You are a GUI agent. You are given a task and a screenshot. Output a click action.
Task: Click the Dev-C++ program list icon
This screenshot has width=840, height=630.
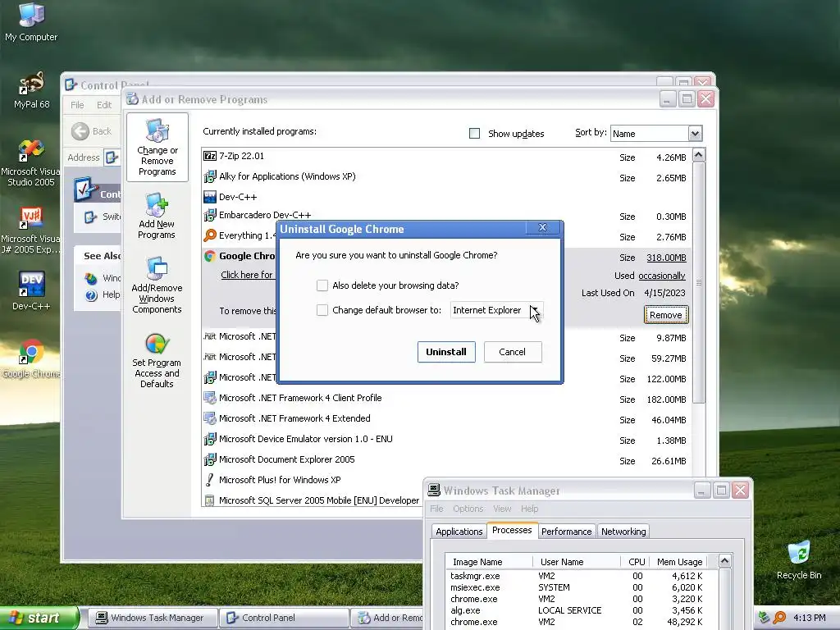[x=210, y=197]
